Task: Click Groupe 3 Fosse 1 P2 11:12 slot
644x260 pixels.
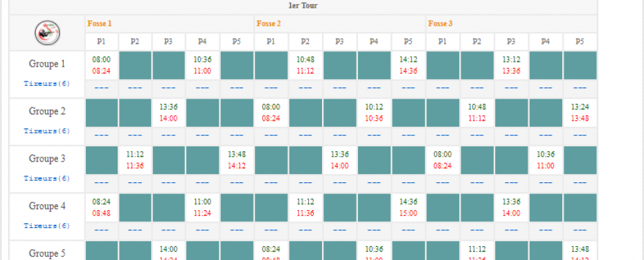Action: click(x=135, y=160)
